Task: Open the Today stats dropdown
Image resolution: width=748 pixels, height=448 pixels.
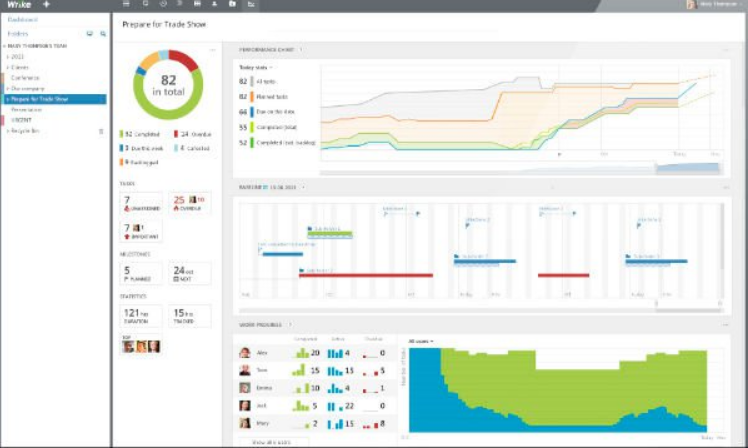Action: point(256,68)
